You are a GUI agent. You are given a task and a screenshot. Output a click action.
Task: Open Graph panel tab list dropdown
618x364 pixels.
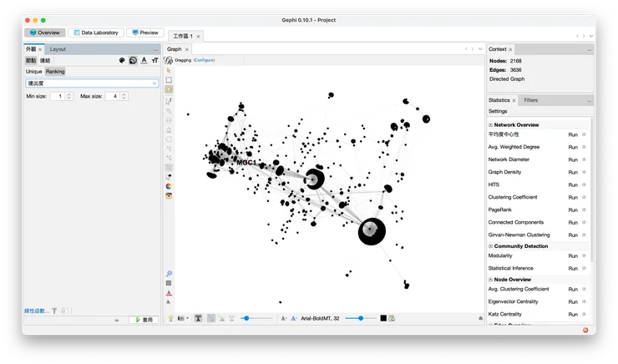pyautogui.click(x=480, y=49)
